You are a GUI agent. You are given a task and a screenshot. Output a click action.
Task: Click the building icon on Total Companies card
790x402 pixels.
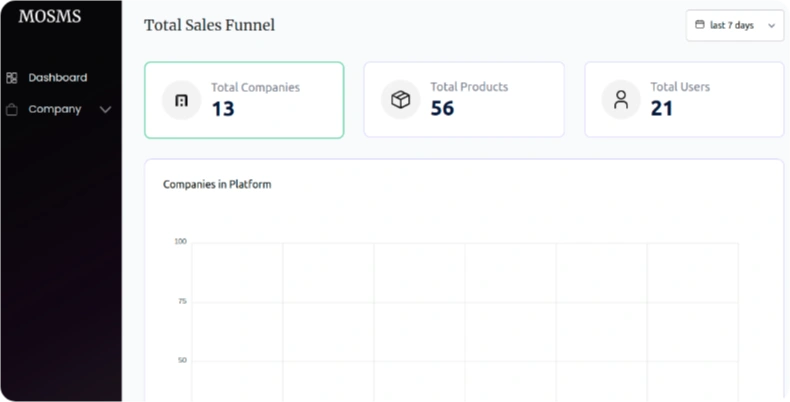(x=182, y=100)
